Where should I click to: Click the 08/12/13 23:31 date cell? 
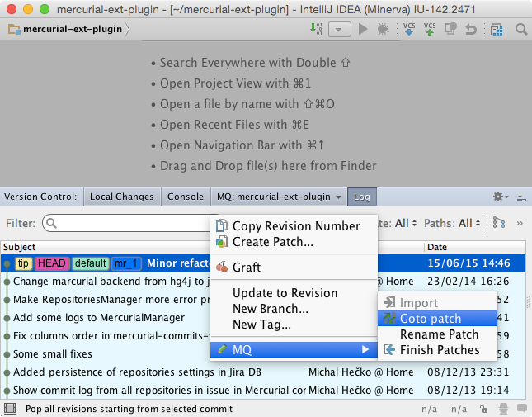tap(468, 372)
